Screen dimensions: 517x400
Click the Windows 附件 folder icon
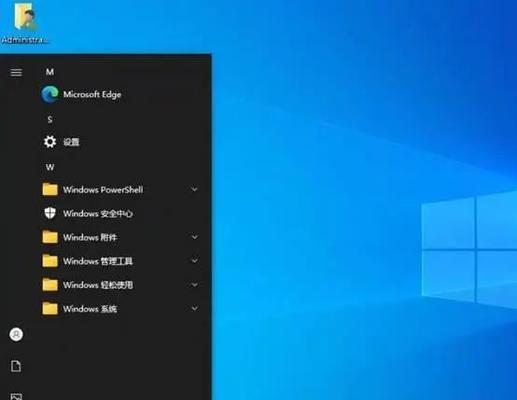[50, 237]
